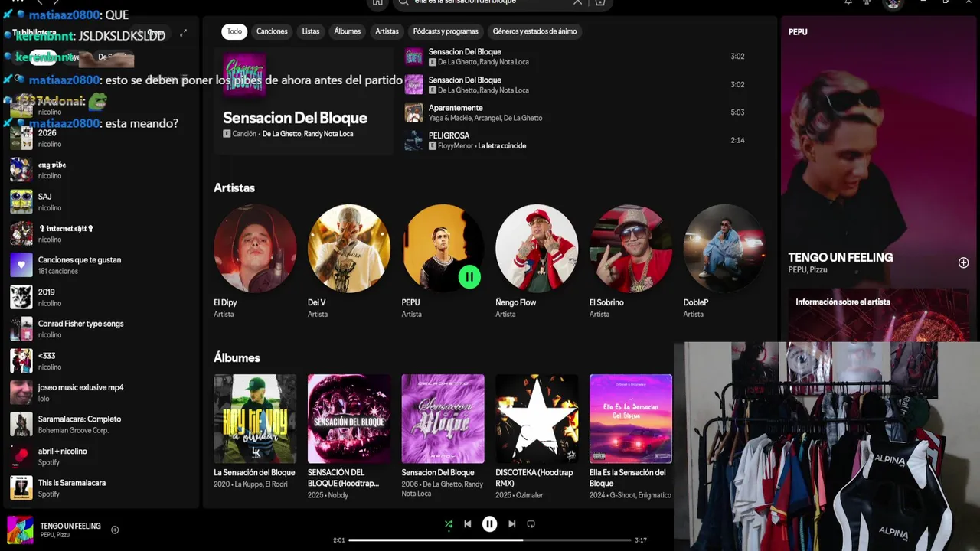The height and width of the screenshot is (551, 980).
Task: Play Aparentemente by Yaga & Mackie
Action: point(574,112)
